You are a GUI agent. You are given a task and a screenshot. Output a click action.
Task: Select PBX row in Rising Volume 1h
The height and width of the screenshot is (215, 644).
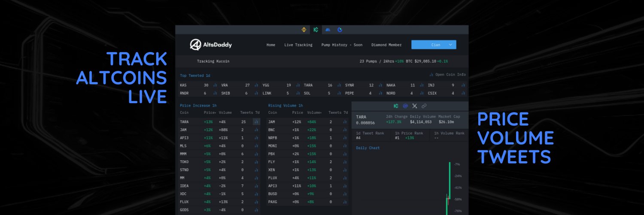tap(308, 154)
